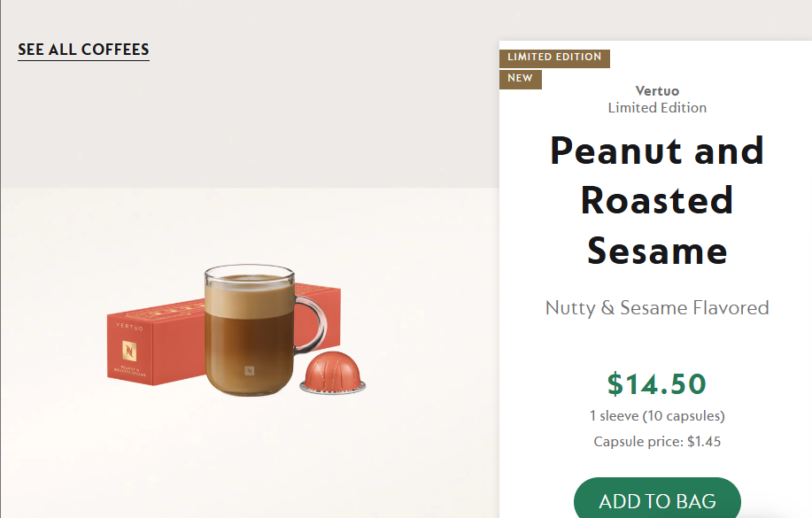Click the VERTUO text on the box
The image size is (812, 518).
(129, 327)
